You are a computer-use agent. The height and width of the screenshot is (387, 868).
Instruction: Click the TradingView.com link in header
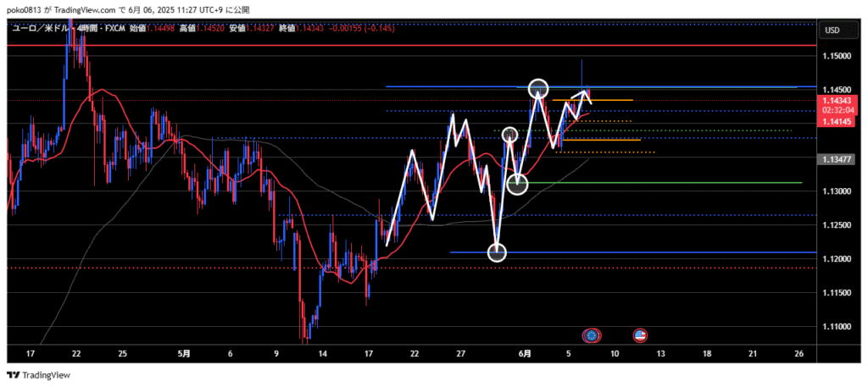93,8
